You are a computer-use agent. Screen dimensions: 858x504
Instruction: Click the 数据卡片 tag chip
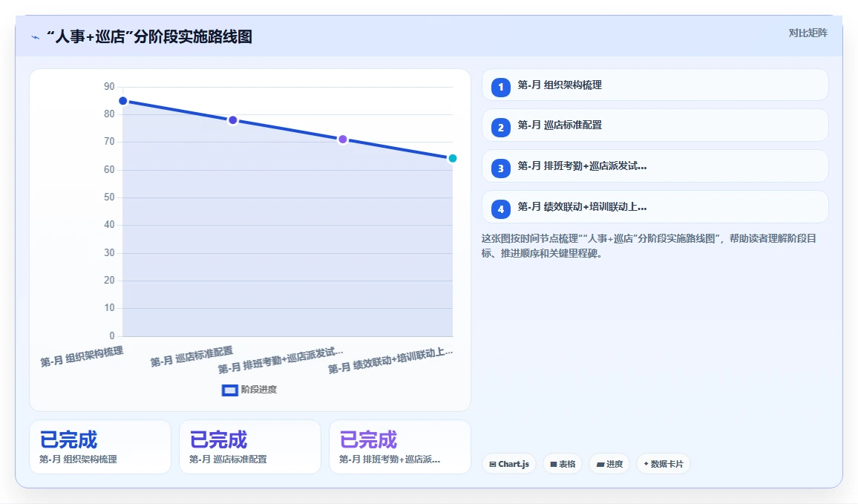[664, 464]
